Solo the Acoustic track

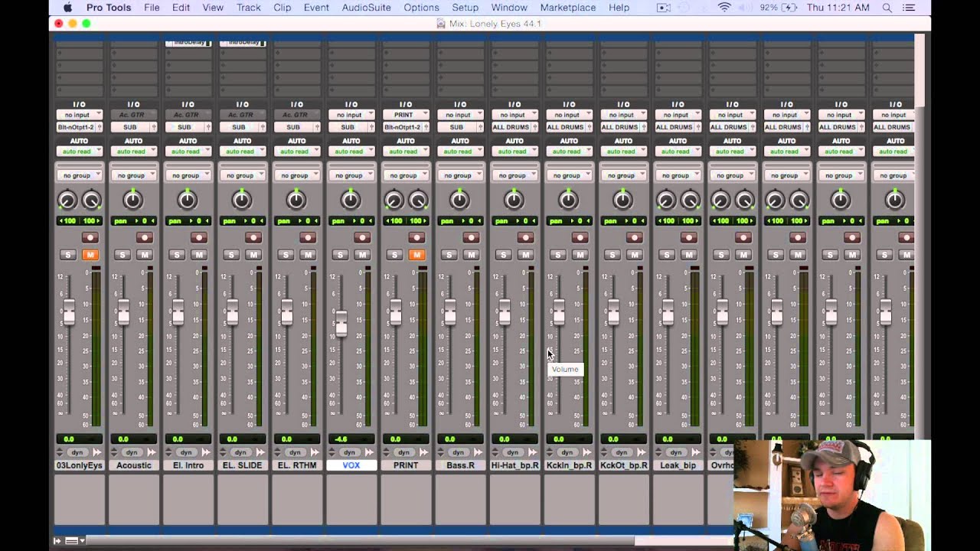click(x=122, y=255)
